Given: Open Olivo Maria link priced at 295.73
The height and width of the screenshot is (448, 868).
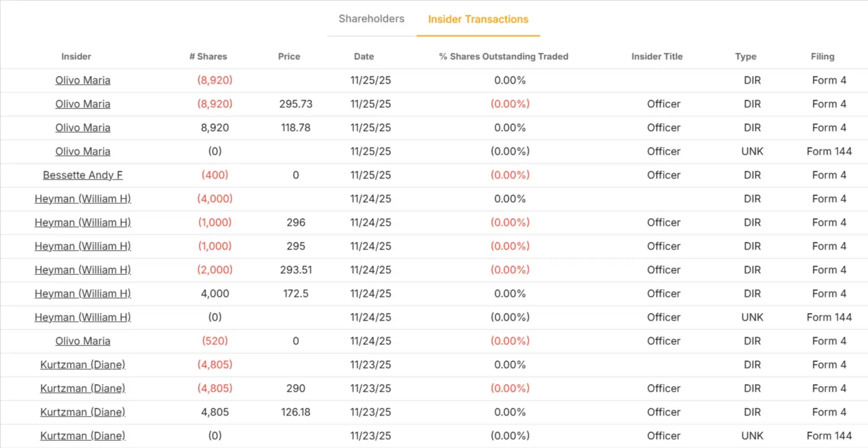Looking at the screenshot, I should pos(83,104).
